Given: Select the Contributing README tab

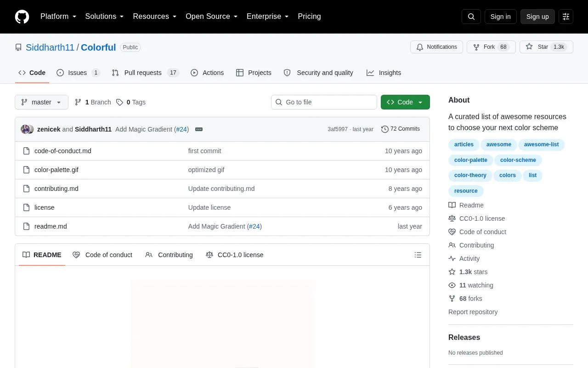Looking at the screenshot, I should (x=169, y=255).
